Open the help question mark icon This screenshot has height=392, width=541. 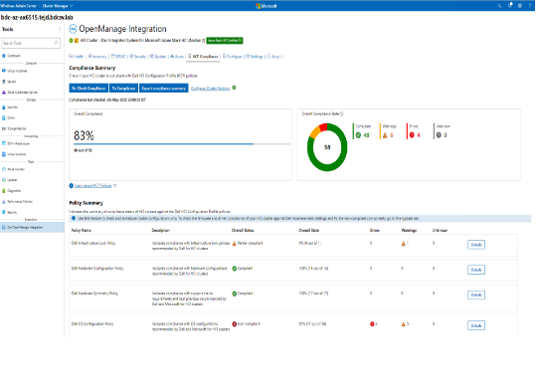[x=530, y=6]
